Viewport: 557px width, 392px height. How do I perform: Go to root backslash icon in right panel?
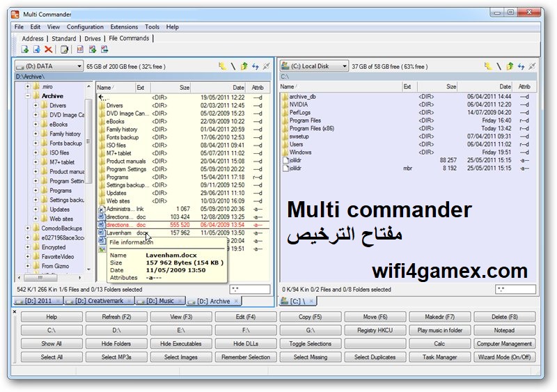click(499, 66)
